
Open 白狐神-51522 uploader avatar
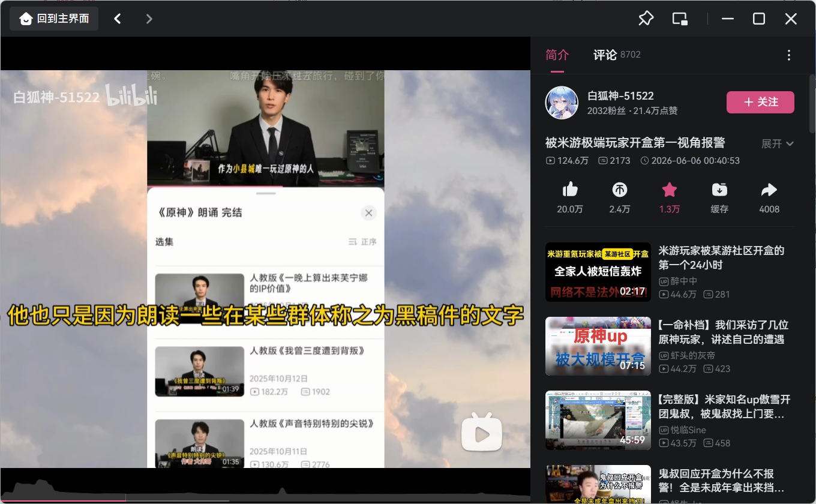click(x=562, y=103)
